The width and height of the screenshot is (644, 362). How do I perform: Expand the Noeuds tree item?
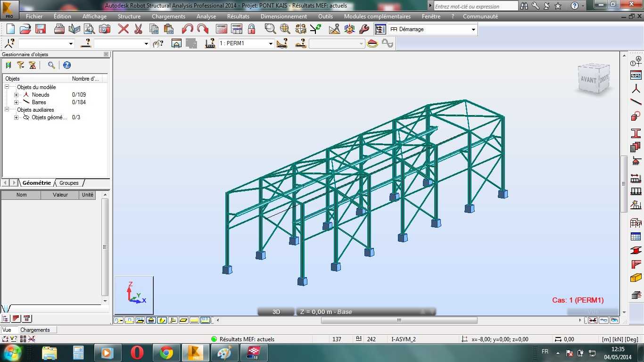[x=17, y=95]
